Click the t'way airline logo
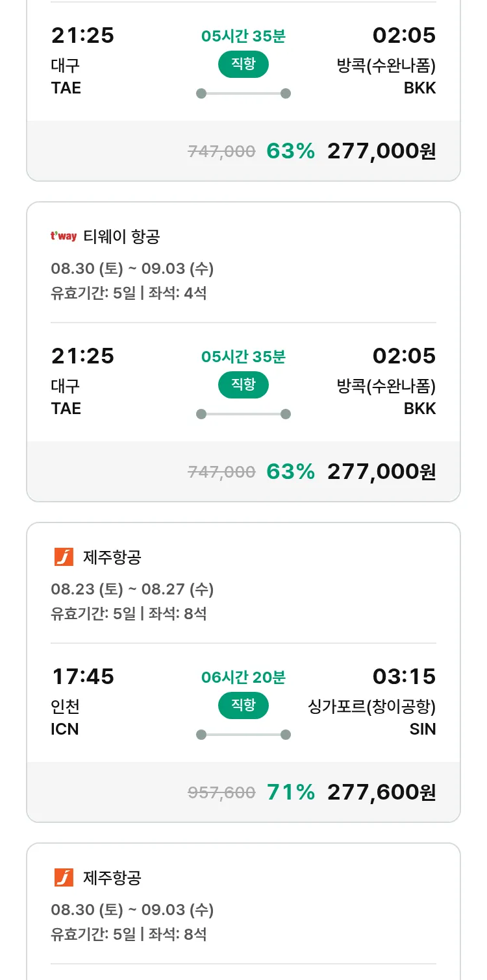487x980 pixels. 64,237
